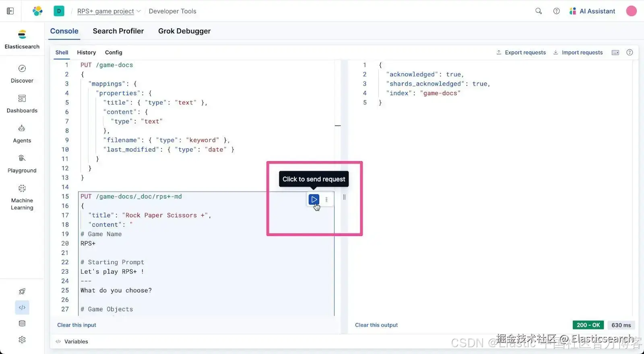The height and width of the screenshot is (354, 644).
Task: Click "acknowledged": true in the output
Action: click(x=425, y=74)
